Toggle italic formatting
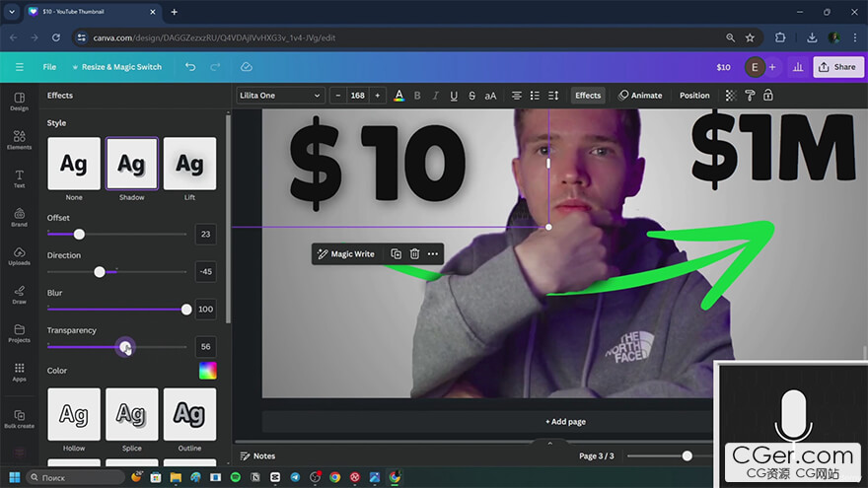Viewport: 868px width, 488px height. click(x=436, y=96)
